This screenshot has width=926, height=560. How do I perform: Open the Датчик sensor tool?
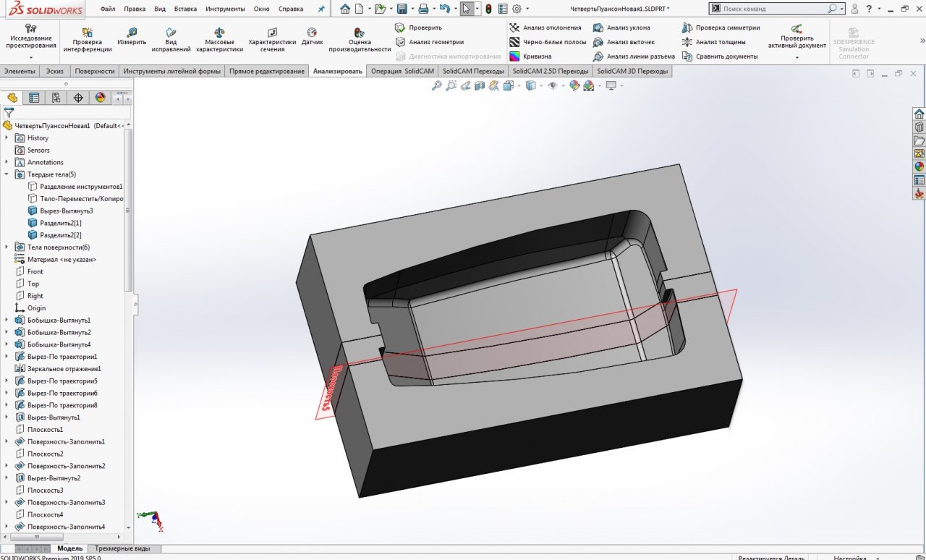pyautogui.click(x=312, y=33)
